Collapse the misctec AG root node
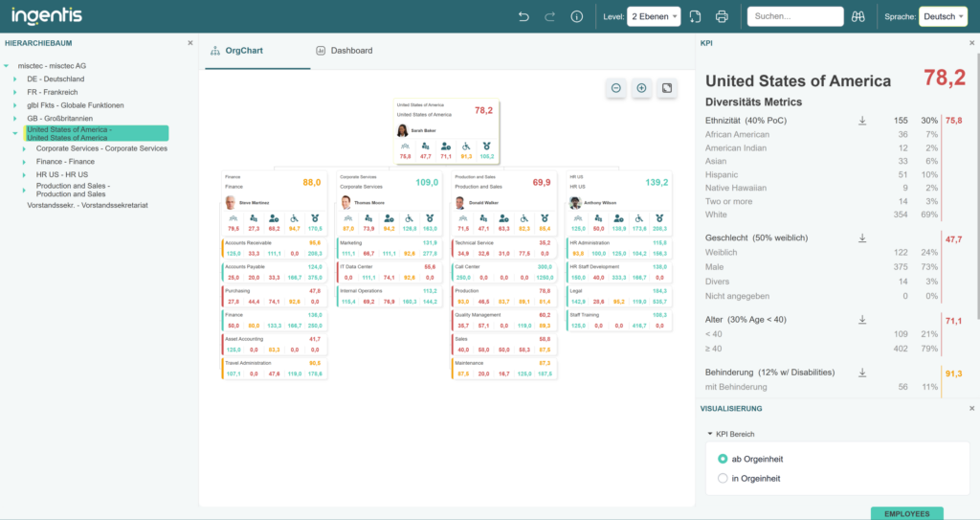This screenshot has height=520, width=980. click(x=7, y=66)
